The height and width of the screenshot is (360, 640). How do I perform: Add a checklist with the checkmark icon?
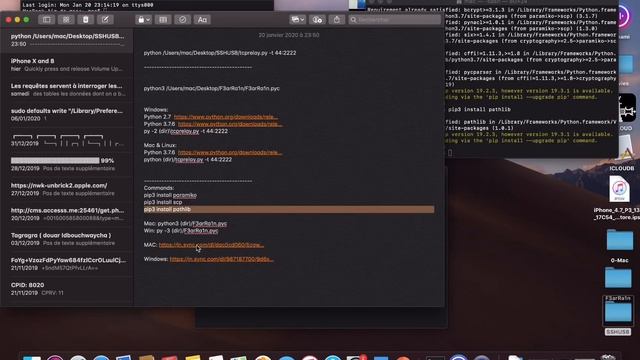[x=182, y=19]
